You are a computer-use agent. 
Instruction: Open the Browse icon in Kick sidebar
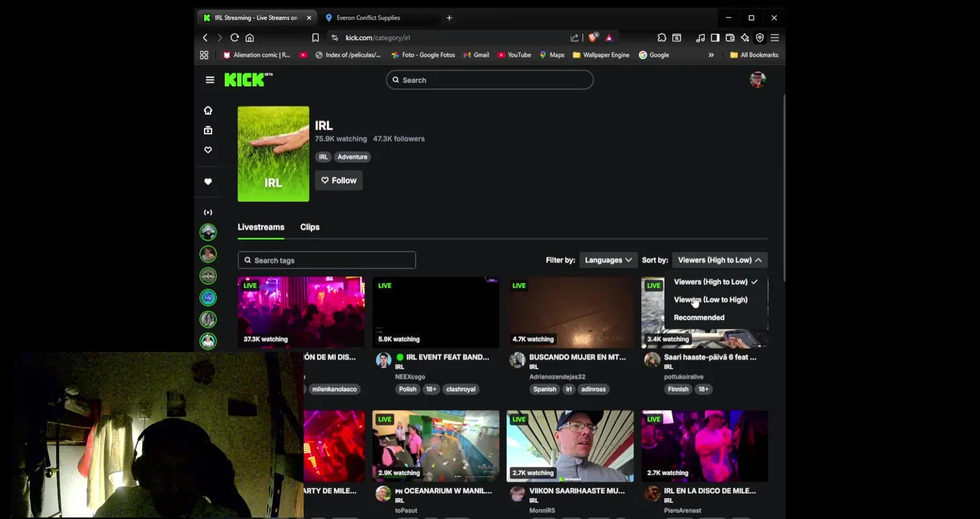pos(208,130)
